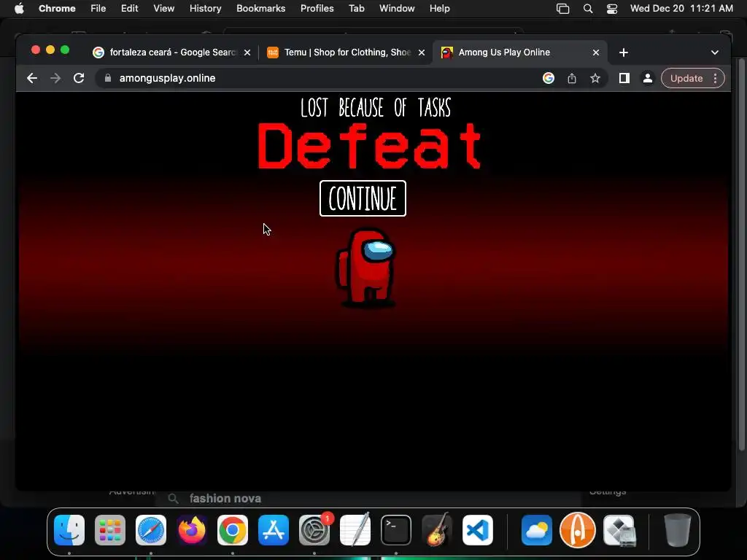The width and height of the screenshot is (747, 560).
Task: Open a new tab
Action: point(624,52)
